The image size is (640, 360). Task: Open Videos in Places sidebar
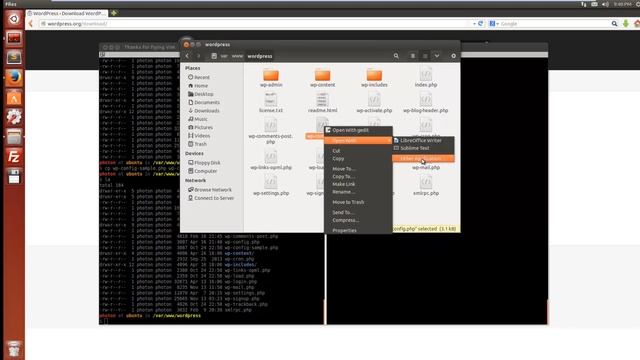click(199, 136)
